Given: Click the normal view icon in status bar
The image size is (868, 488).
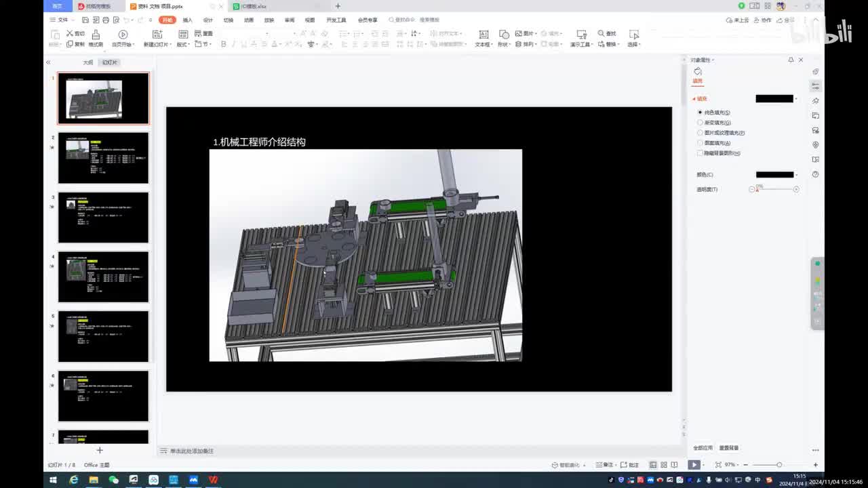Looking at the screenshot, I should (653, 465).
